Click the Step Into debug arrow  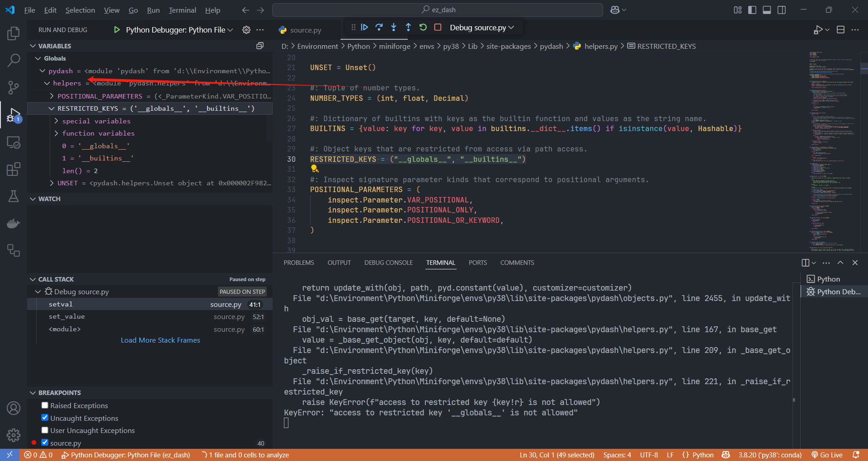pos(394,28)
